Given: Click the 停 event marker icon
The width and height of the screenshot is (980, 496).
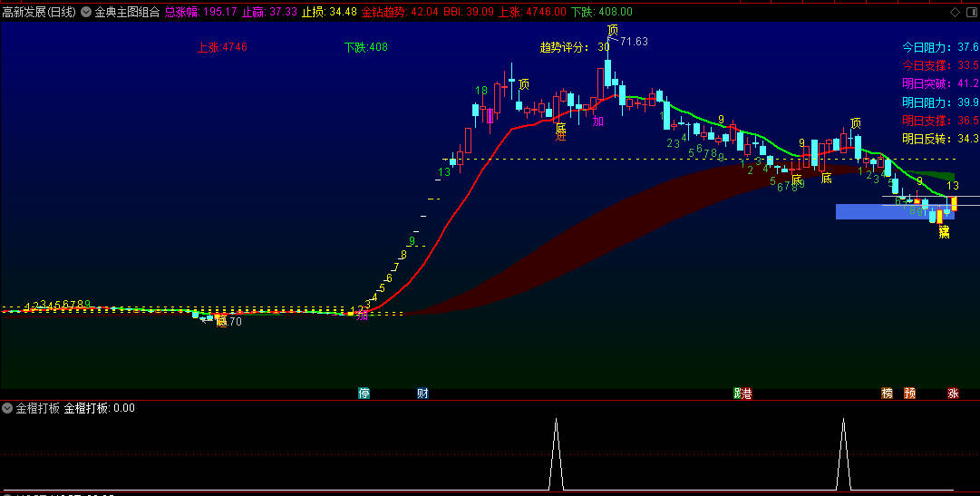Looking at the screenshot, I should tap(364, 393).
